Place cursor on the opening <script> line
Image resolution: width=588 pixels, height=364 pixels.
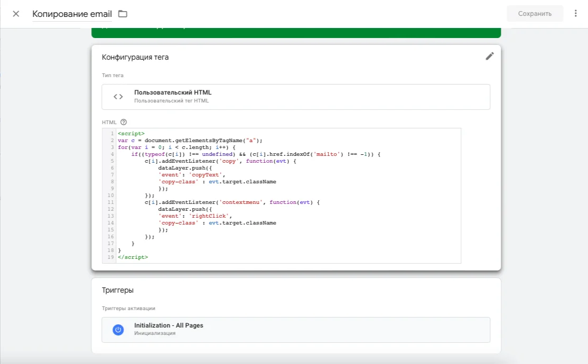131,134
